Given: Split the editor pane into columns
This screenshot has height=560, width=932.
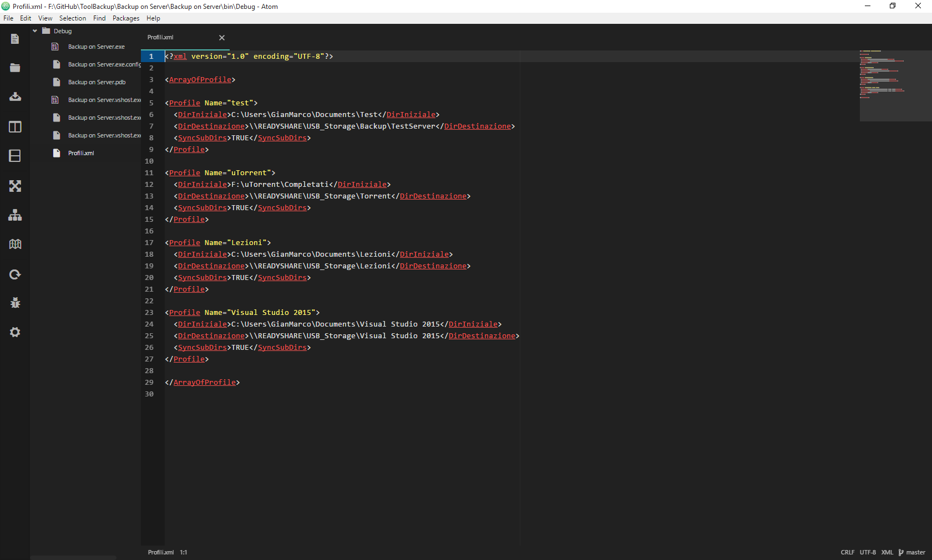Looking at the screenshot, I should point(15,127).
